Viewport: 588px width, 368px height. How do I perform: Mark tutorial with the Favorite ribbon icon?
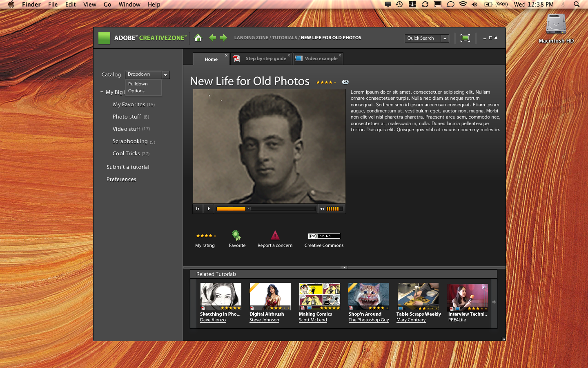pos(236,235)
